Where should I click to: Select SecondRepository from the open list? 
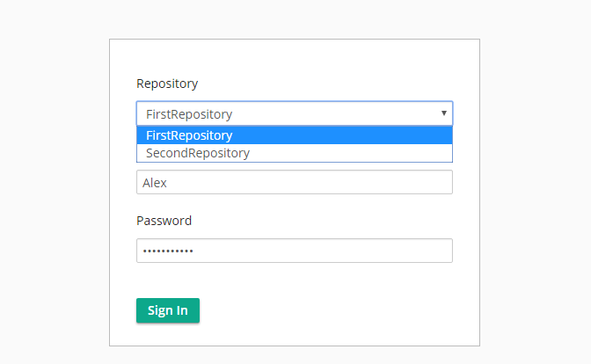pos(295,153)
